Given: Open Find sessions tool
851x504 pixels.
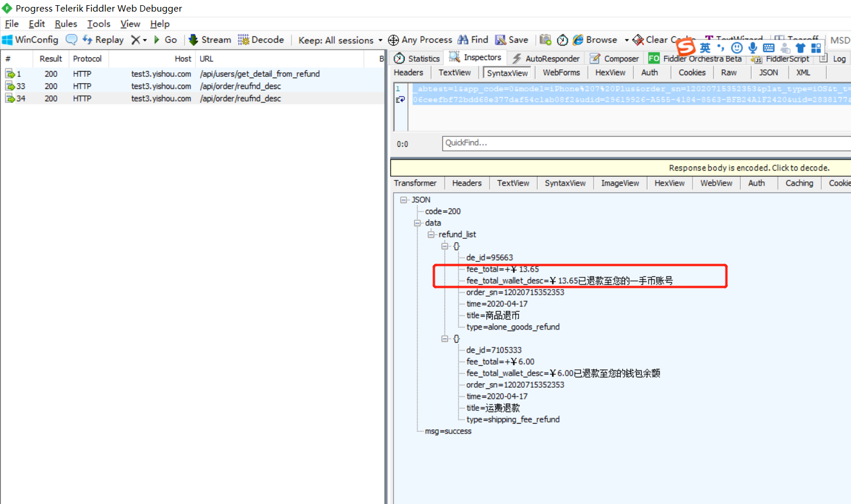Looking at the screenshot, I should coord(473,40).
